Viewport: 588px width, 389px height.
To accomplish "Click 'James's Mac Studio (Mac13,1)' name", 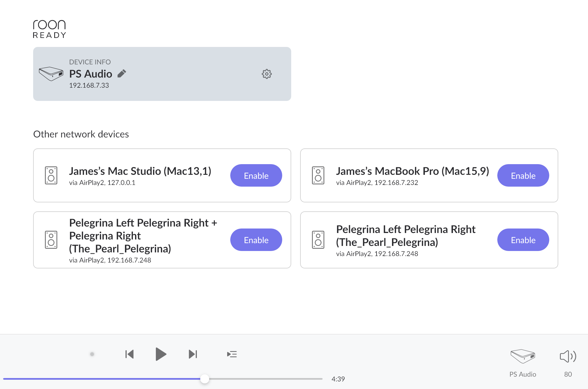I will (x=140, y=171).
